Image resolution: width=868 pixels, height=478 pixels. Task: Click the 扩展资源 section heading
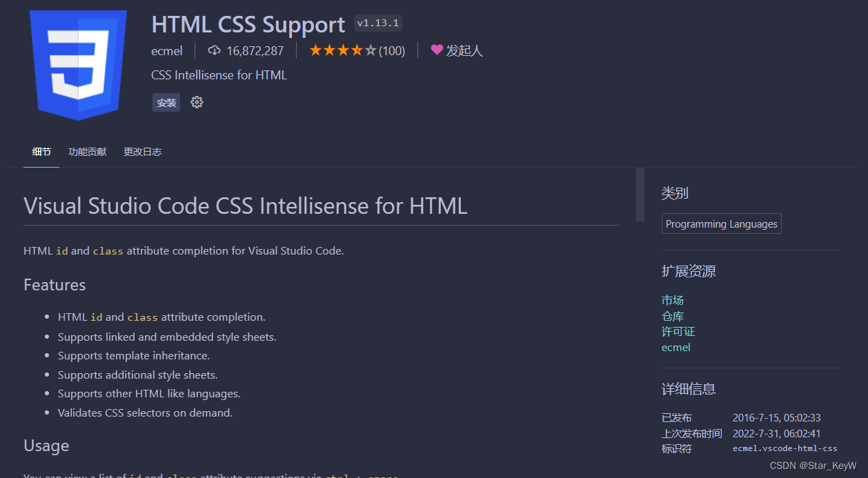[689, 271]
